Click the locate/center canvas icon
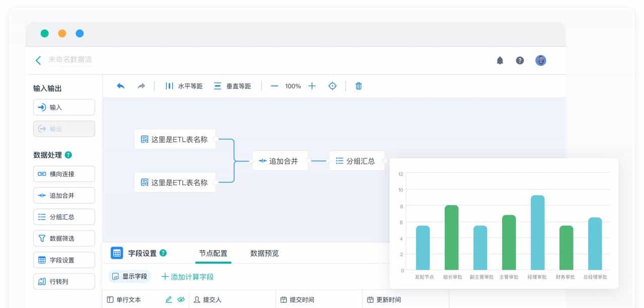Image resolution: width=644 pixels, height=308 pixels. 332,86
